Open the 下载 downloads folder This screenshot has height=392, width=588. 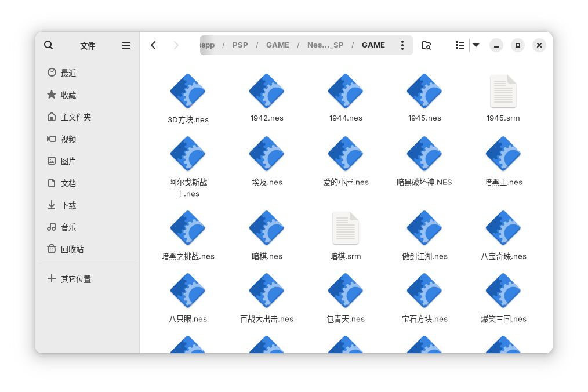coord(68,205)
